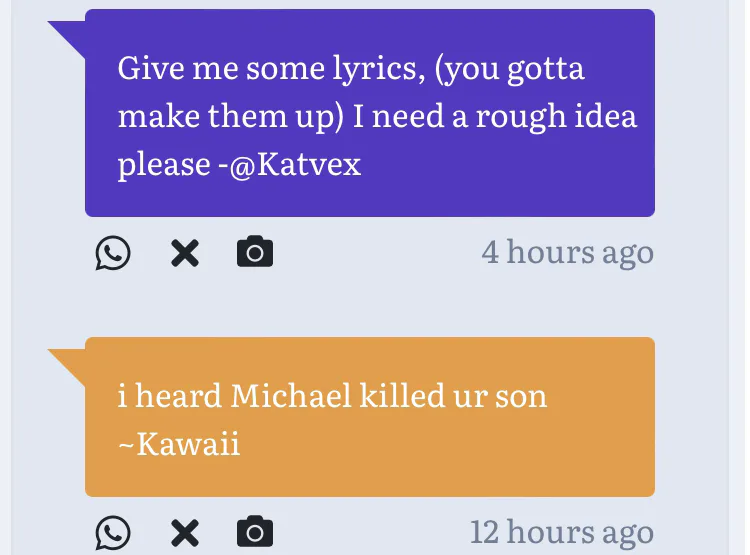
Task: Click the pointed tail of the orange bubble
Action: coord(68,360)
